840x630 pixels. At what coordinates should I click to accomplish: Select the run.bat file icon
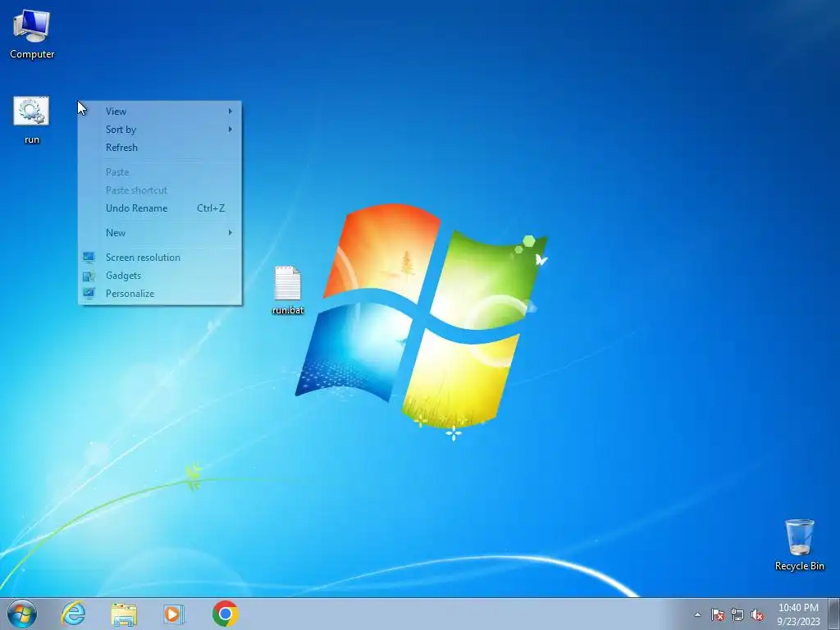pos(288,290)
